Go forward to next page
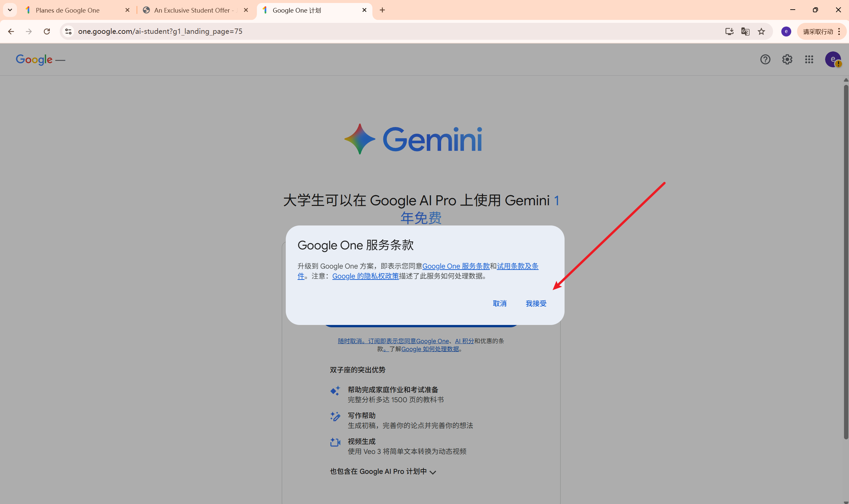Screen dimensions: 849x504 point(29,31)
